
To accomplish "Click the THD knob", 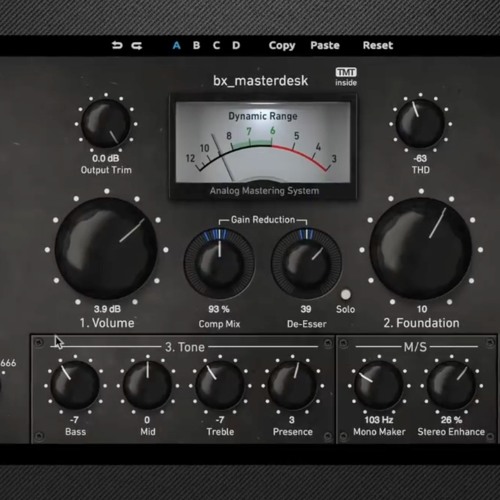I will pyautogui.click(x=420, y=124).
